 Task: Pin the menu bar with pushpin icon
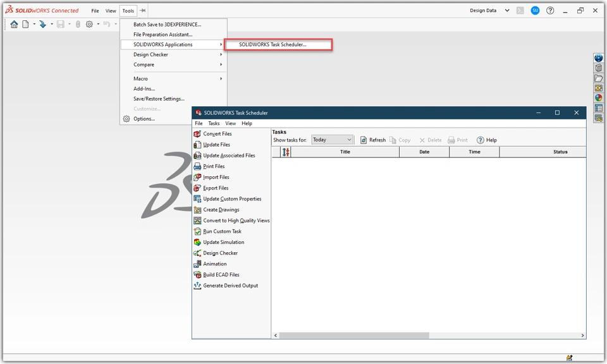[142, 11]
